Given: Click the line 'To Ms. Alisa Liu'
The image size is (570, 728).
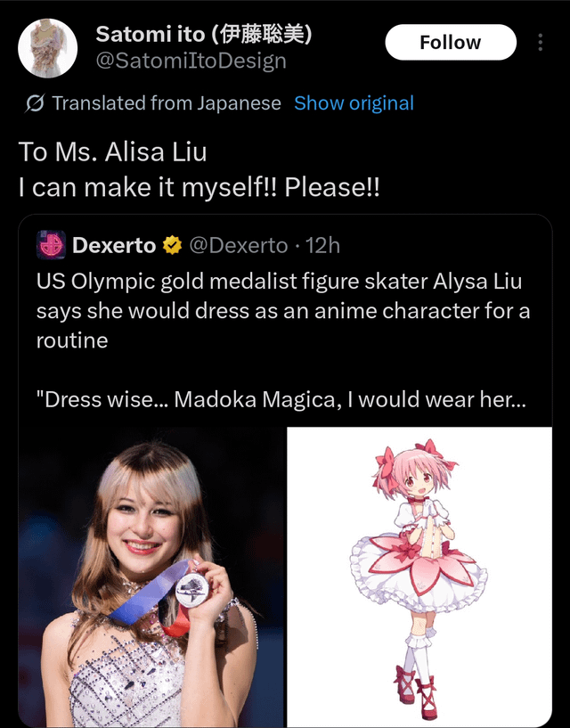Looking at the screenshot, I should tap(113, 151).
